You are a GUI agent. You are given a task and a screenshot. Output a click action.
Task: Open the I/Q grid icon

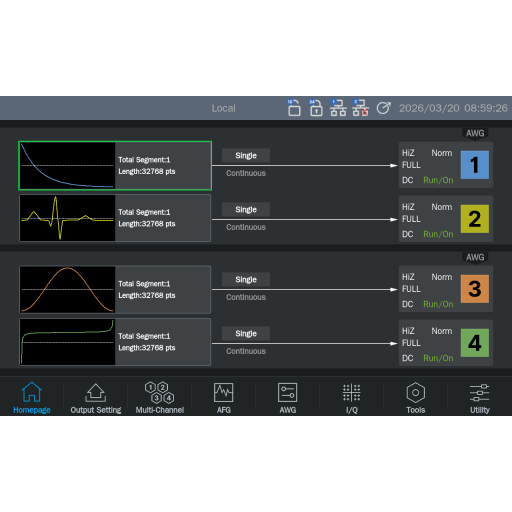pyautogui.click(x=351, y=393)
